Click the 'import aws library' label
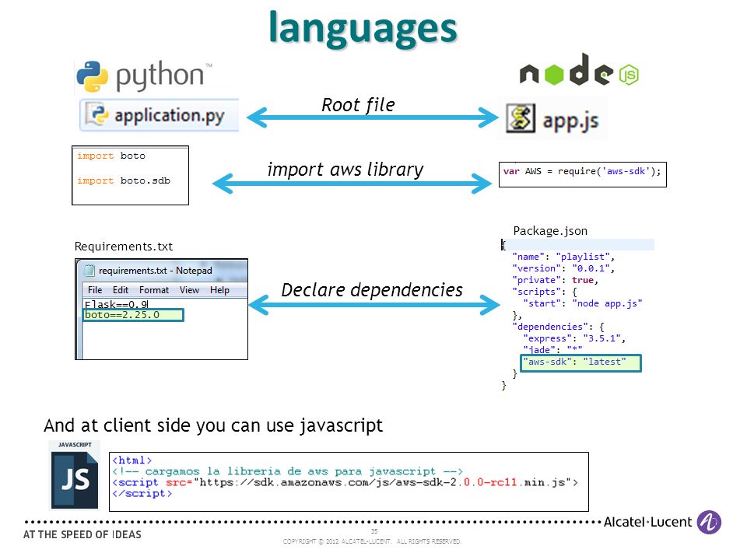Screen dimensions: 747x560 [x=345, y=170]
